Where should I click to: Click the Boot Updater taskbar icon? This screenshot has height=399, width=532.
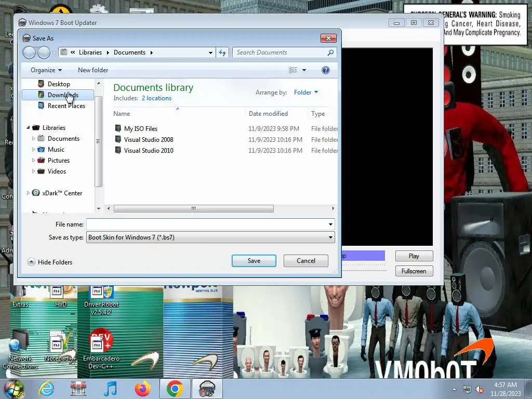pos(207,389)
